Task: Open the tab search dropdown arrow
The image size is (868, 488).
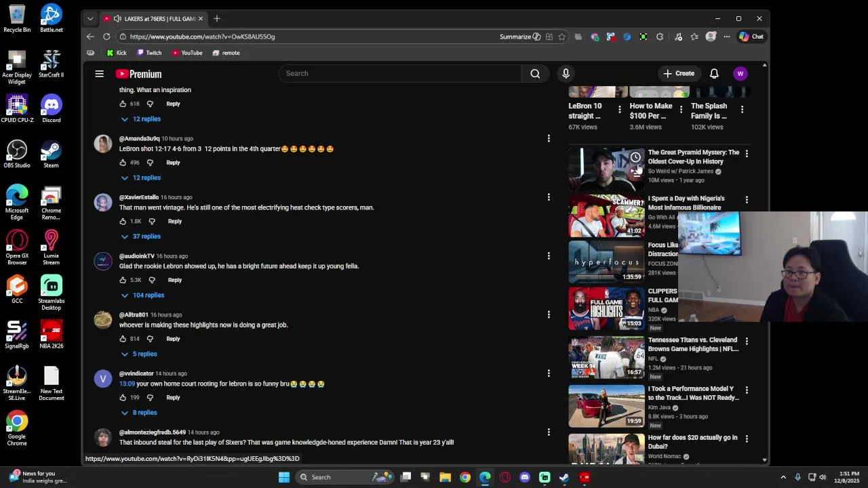Action: (90, 18)
